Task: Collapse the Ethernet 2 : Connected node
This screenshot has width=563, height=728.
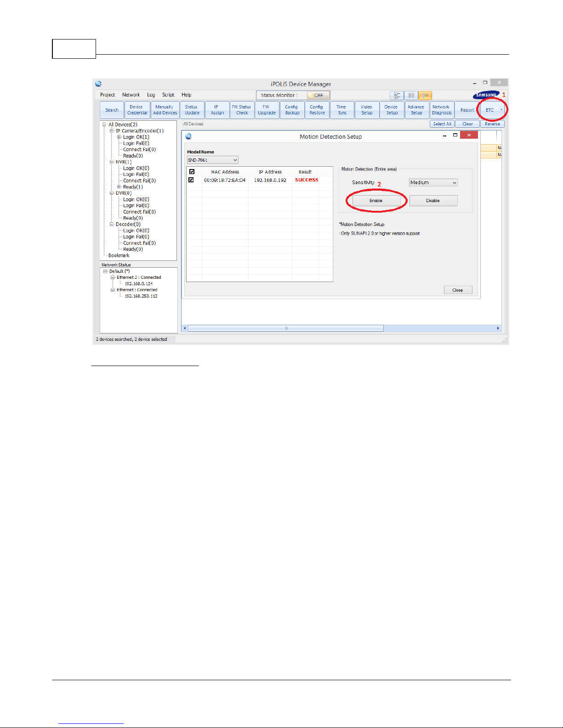Action: 113,277
